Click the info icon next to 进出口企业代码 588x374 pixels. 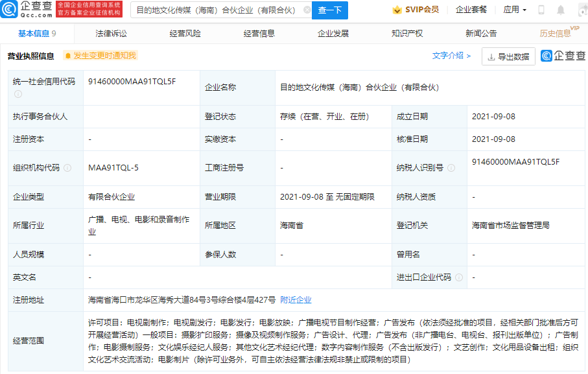[458, 277]
